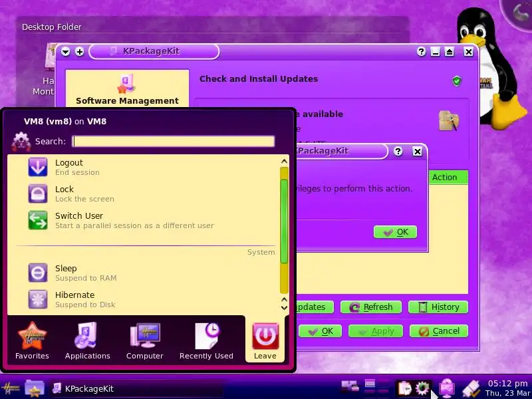Click the pen and checkmark tray icon
The width and height of the screenshot is (532, 399).
coord(471,389)
